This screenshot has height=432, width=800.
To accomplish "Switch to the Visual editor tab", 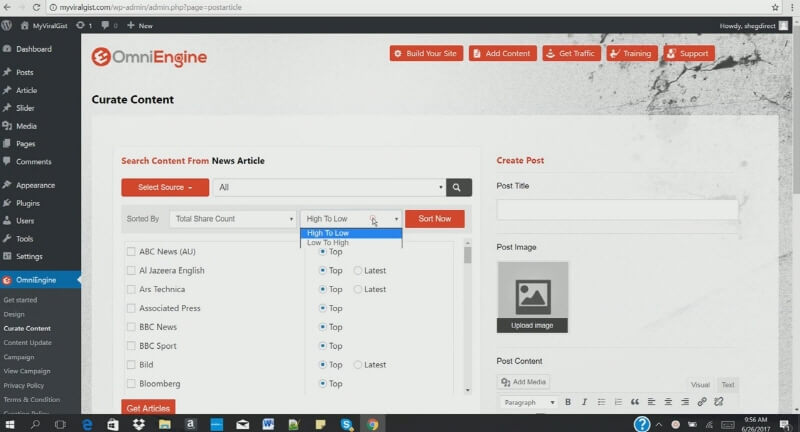I will 700,385.
